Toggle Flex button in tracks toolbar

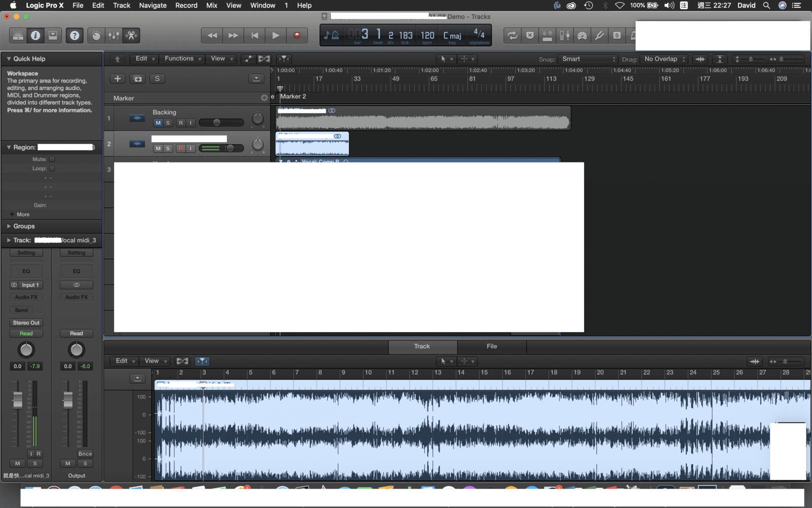(264, 59)
